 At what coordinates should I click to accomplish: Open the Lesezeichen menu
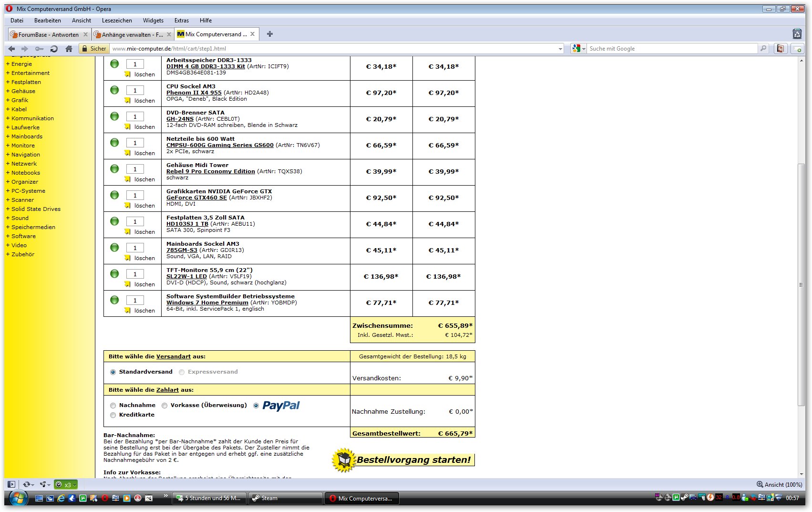tap(117, 21)
